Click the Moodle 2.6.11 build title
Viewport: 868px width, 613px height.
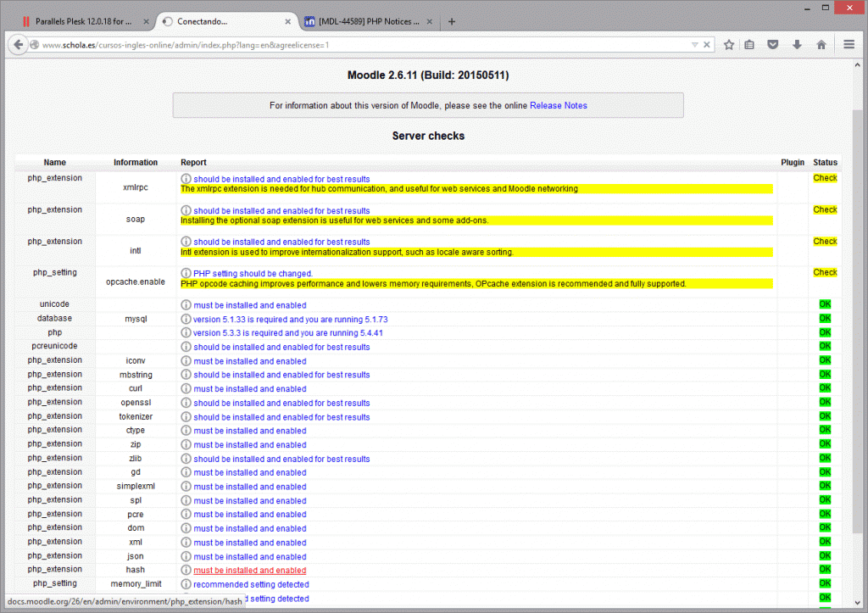(428, 75)
